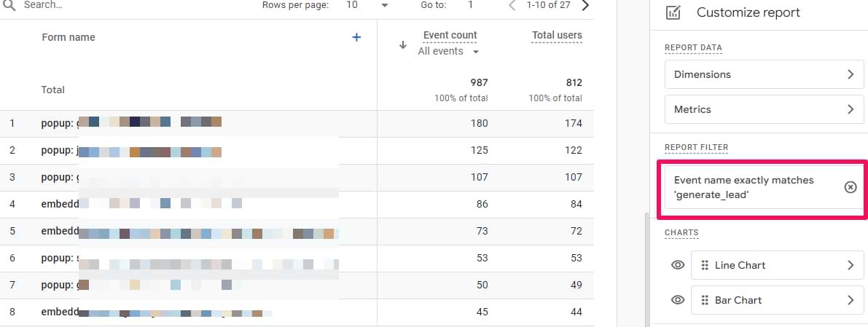Click into the Search field
868x327 pixels.
click(x=109, y=5)
